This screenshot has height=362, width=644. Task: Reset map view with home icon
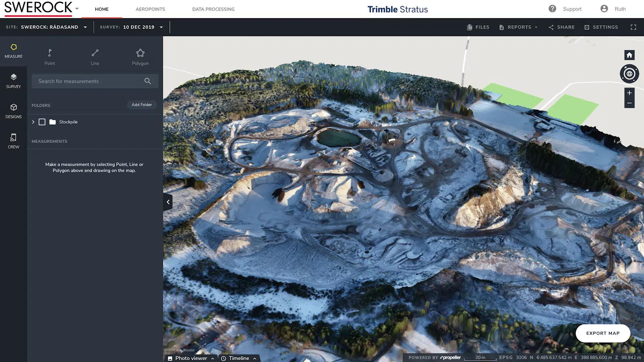tap(629, 55)
